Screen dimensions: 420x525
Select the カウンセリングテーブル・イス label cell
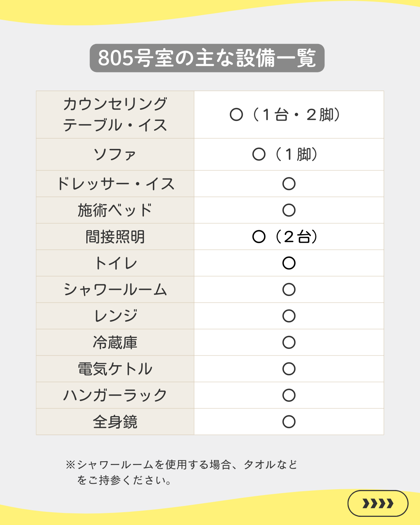(x=115, y=115)
